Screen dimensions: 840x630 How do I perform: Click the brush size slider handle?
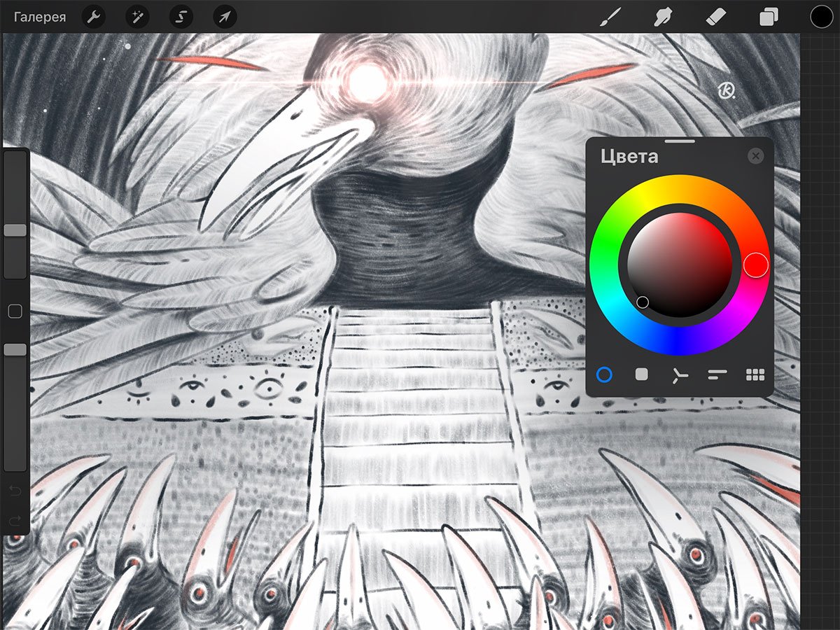coord(15,230)
